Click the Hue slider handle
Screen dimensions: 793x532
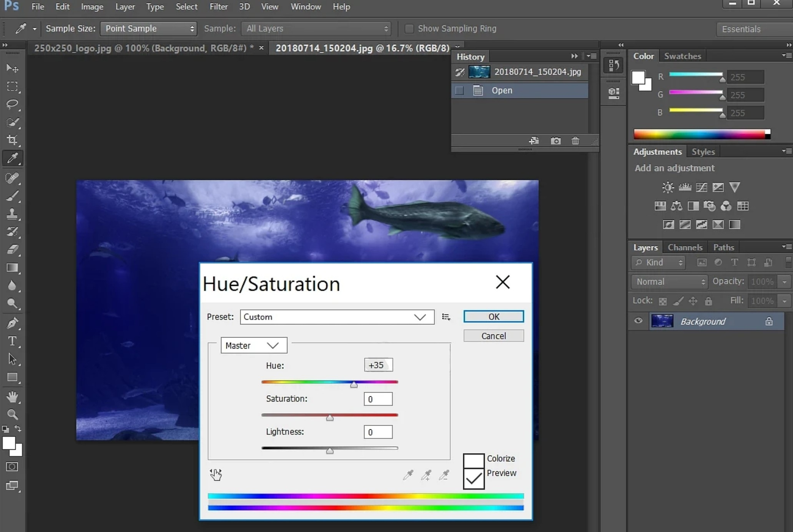[354, 384]
